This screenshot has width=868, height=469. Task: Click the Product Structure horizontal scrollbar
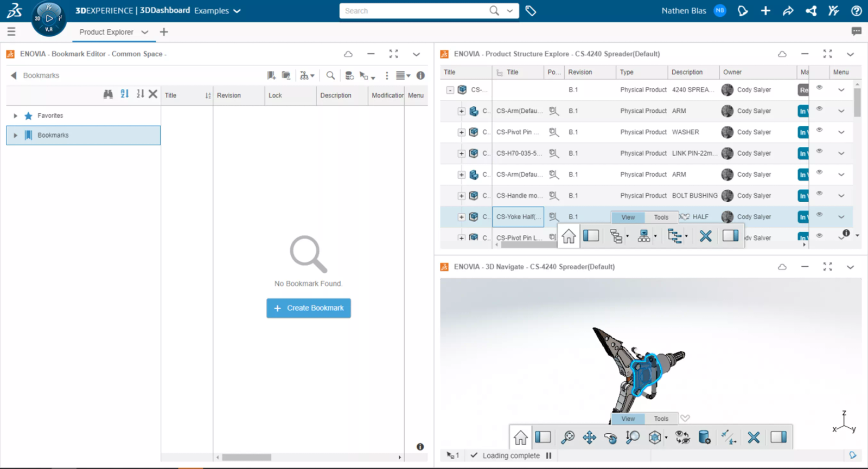tap(529, 245)
